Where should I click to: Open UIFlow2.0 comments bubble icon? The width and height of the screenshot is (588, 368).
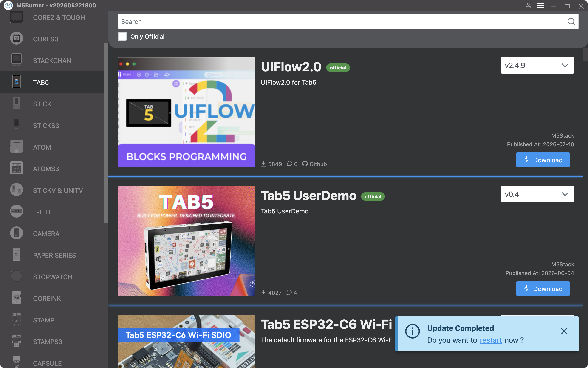pos(290,164)
